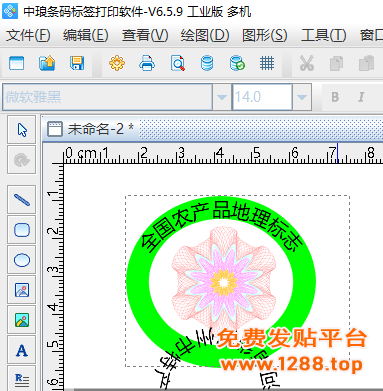Image resolution: width=383 pixels, height=391 pixels.
Task: Open print preview magnifier icon
Action: [177, 63]
